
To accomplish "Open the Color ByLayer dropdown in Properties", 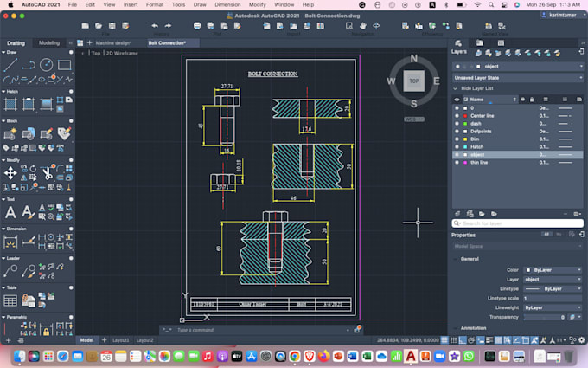I will tap(553, 270).
